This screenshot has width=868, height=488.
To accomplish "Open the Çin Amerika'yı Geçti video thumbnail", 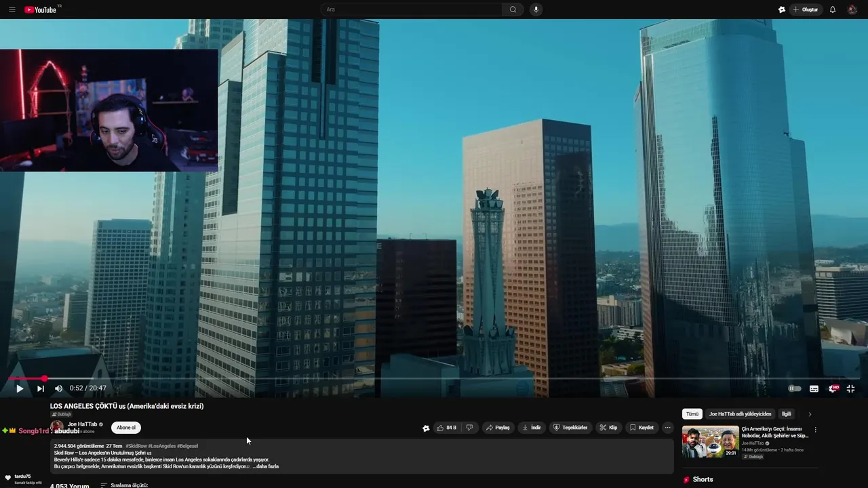I will tap(710, 442).
